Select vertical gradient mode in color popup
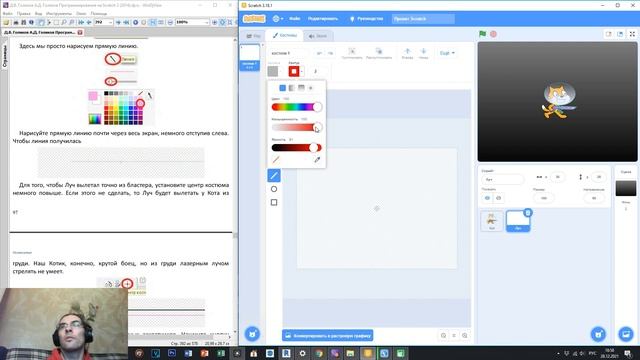The width and height of the screenshot is (640, 360). [x=301, y=88]
